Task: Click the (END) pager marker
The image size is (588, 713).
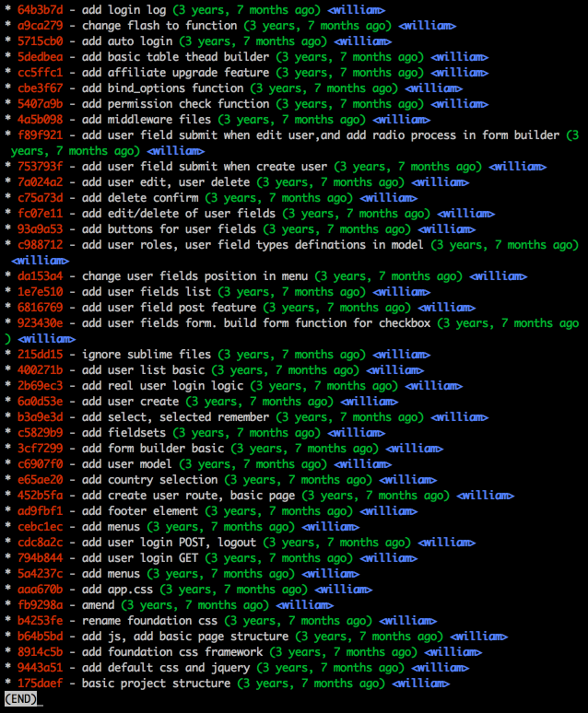Action: (20, 698)
